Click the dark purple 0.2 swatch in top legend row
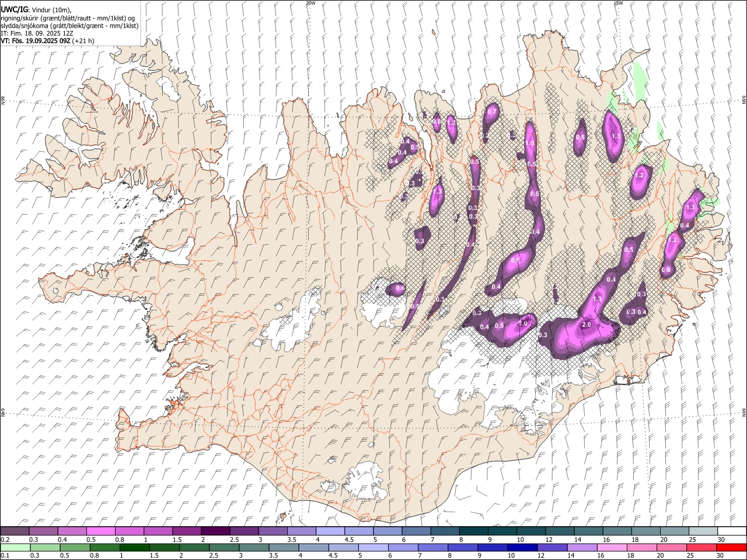The image size is (747, 560). (15, 531)
